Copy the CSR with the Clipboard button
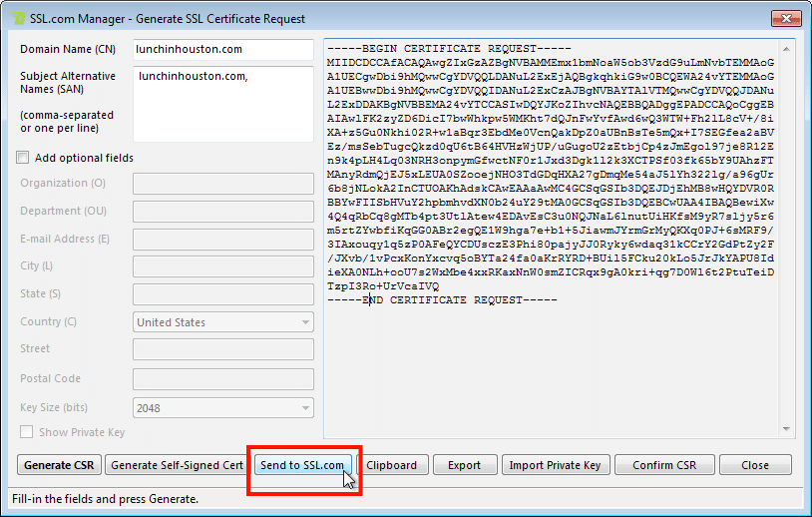Screen dimensions: 812x517 coord(393,465)
